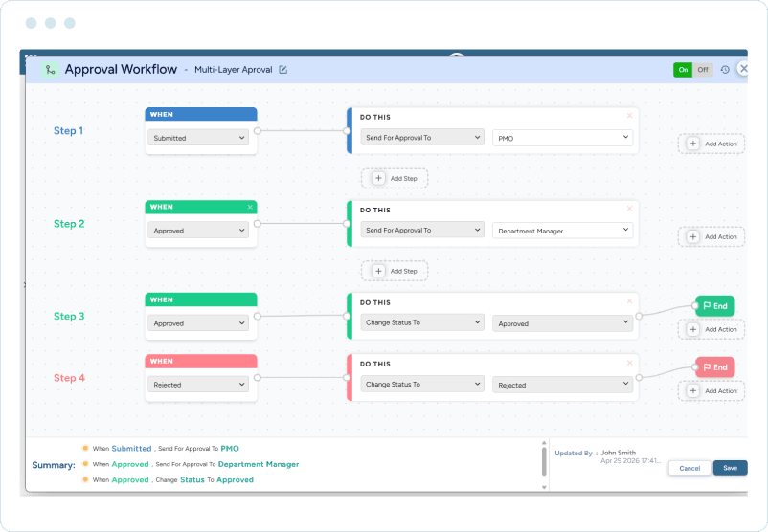The width and height of the screenshot is (768, 532).
Task: Click Step 4 DO THIS output connector
Action: [x=639, y=377]
